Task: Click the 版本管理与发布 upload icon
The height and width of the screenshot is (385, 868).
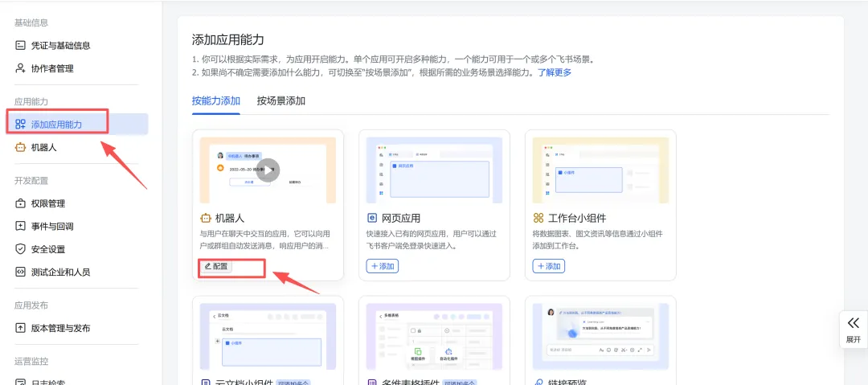Action: (x=20, y=328)
